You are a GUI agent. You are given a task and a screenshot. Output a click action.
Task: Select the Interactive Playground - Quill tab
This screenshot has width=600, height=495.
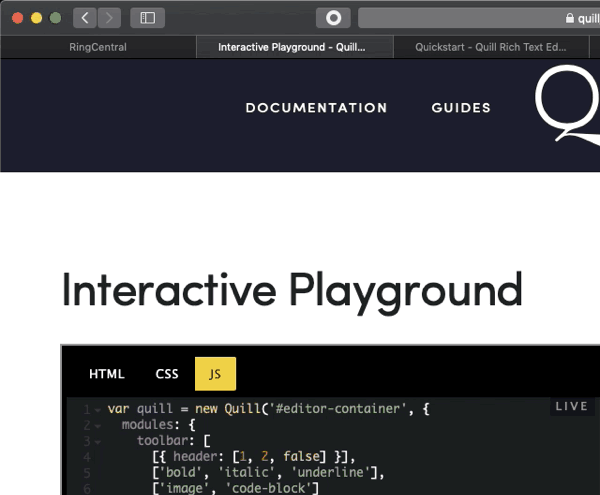coord(295,47)
